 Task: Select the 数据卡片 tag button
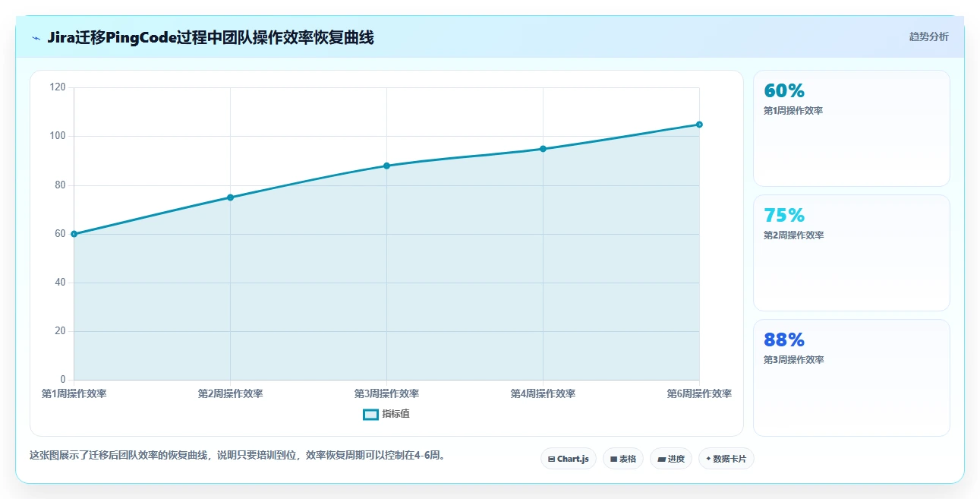pos(726,459)
